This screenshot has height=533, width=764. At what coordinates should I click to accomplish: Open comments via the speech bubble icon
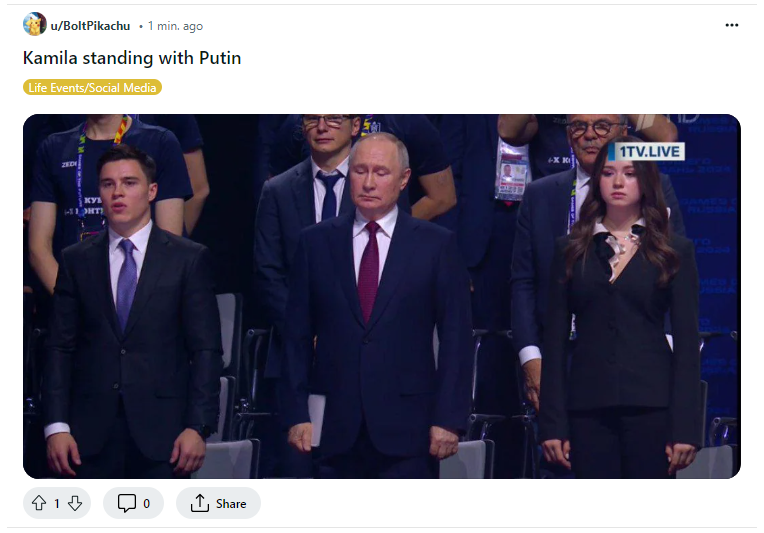pyautogui.click(x=127, y=503)
